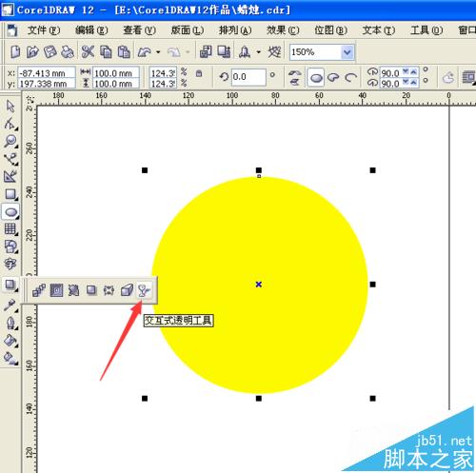This screenshot has width=476, height=473.
Task: Select the Text tool (字 icon)
Action: click(x=10, y=264)
